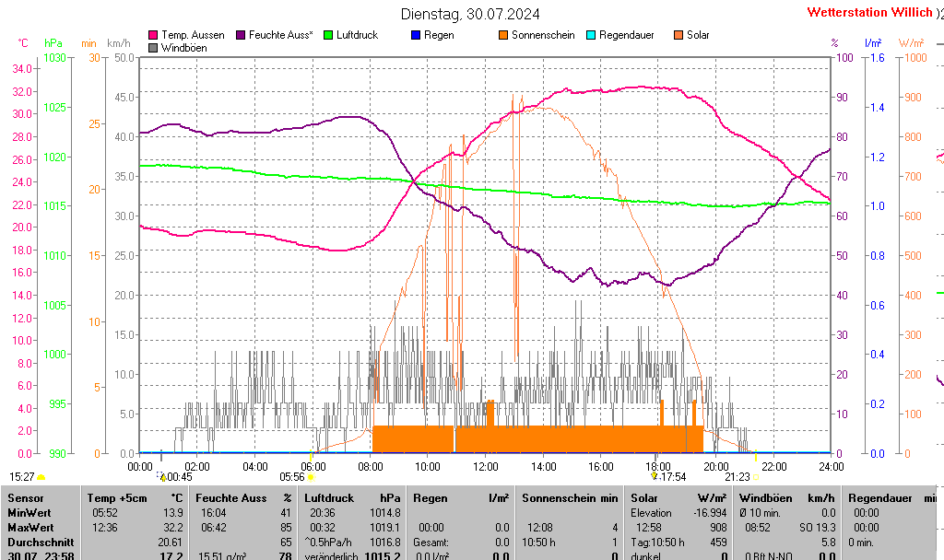Image resolution: width=944 pixels, height=560 pixels.
Task: Click the MaxWert row label
Action: 30,528
